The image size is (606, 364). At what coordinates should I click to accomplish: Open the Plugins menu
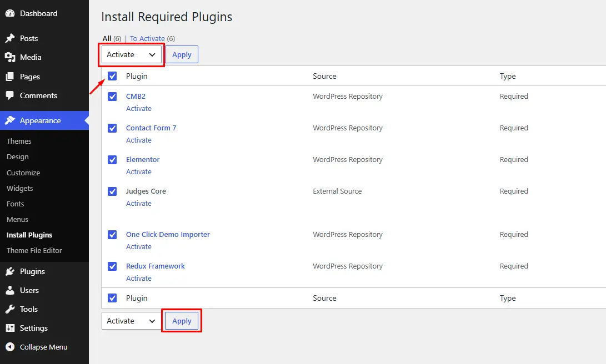(32, 271)
